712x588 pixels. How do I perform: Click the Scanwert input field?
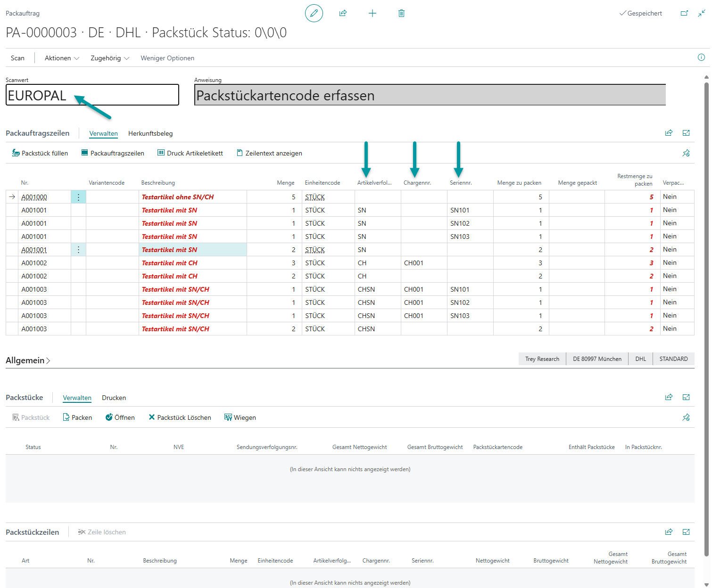click(92, 95)
